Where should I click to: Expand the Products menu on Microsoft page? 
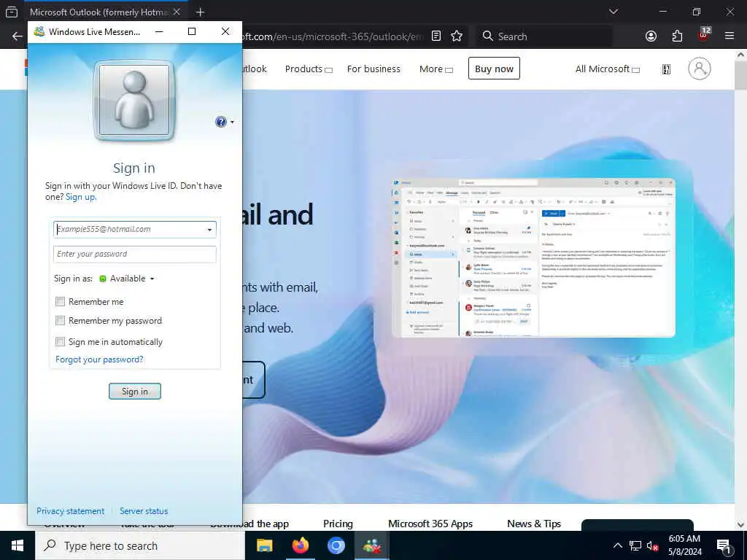pyautogui.click(x=309, y=69)
